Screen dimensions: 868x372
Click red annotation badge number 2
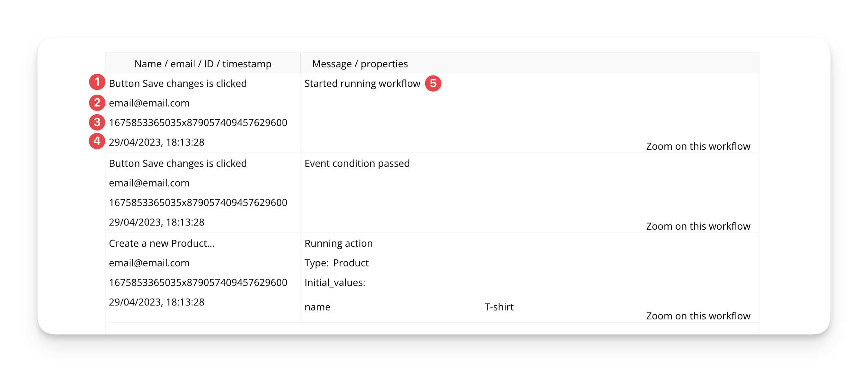point(97,102)
